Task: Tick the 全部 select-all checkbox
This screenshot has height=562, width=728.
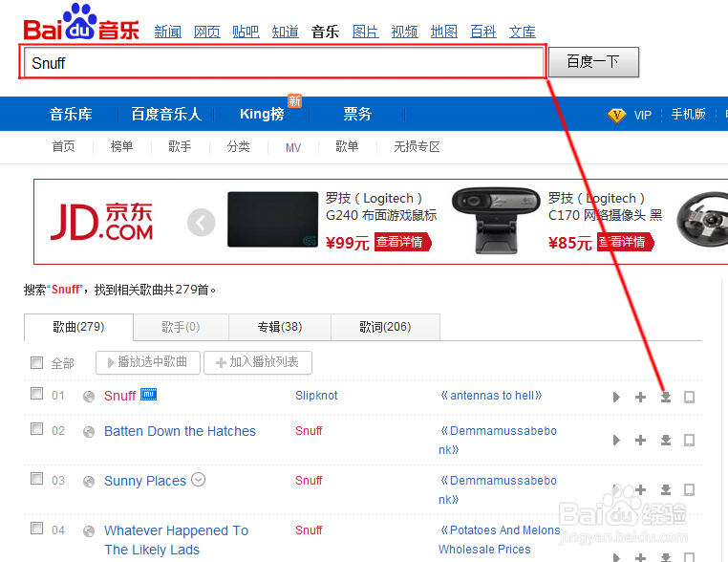Action: point(36,362)
